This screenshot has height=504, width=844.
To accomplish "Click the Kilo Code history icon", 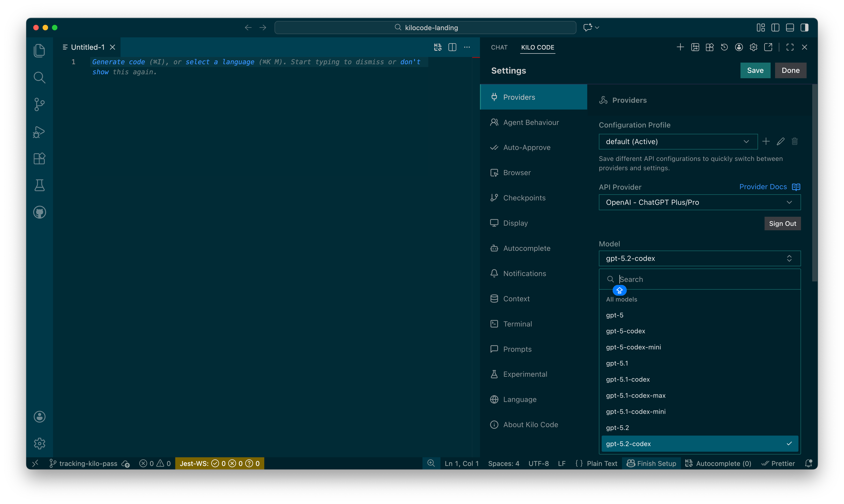I will [724, 47].
